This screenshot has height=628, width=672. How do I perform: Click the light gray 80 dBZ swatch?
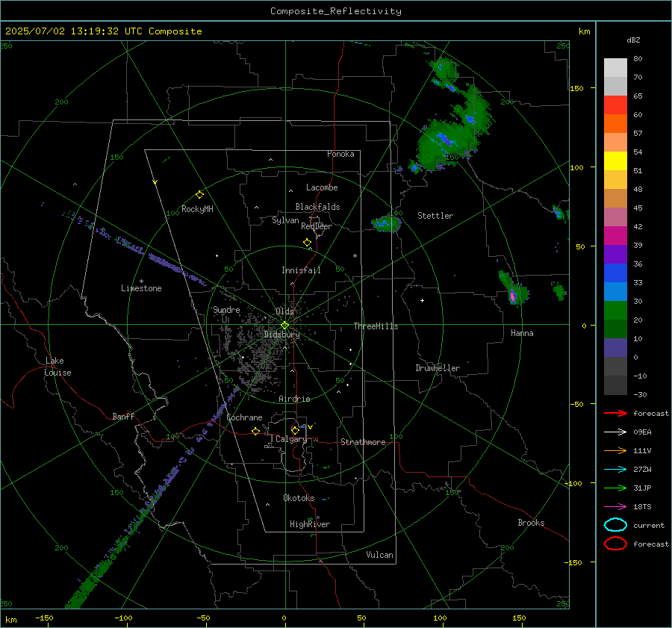pyautogui.click(x=615, y=67)
